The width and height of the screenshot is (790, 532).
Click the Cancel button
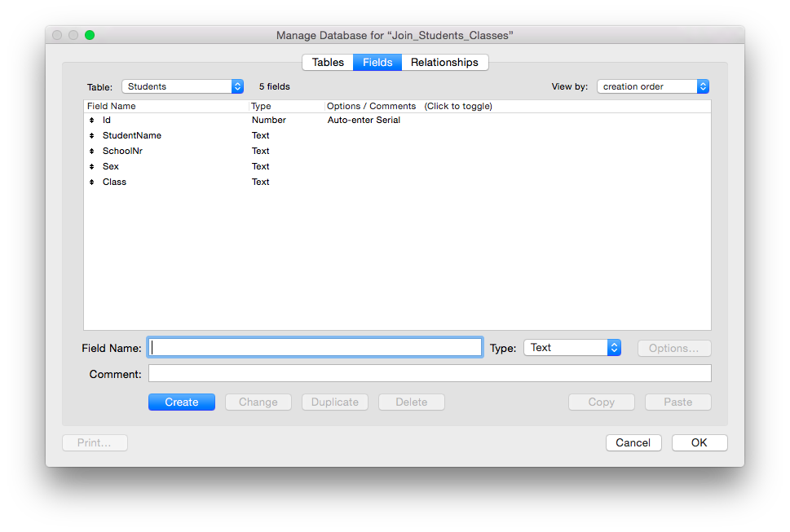point(633,443)
